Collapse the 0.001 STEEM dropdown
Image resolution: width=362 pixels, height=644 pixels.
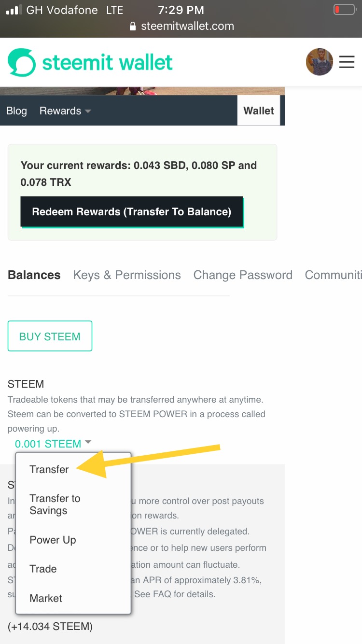click(88, 443)
